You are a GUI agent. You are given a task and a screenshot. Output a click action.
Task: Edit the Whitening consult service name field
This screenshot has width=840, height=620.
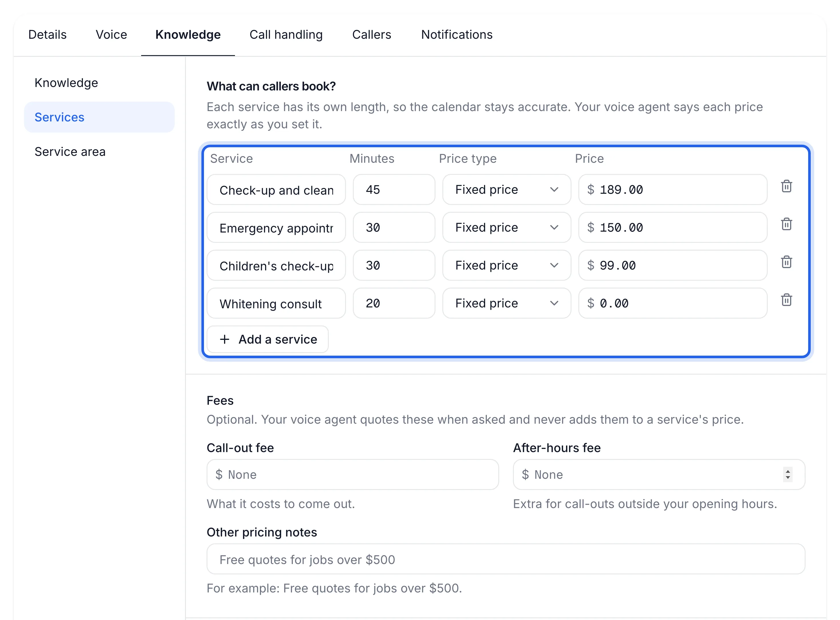point(276,303)
